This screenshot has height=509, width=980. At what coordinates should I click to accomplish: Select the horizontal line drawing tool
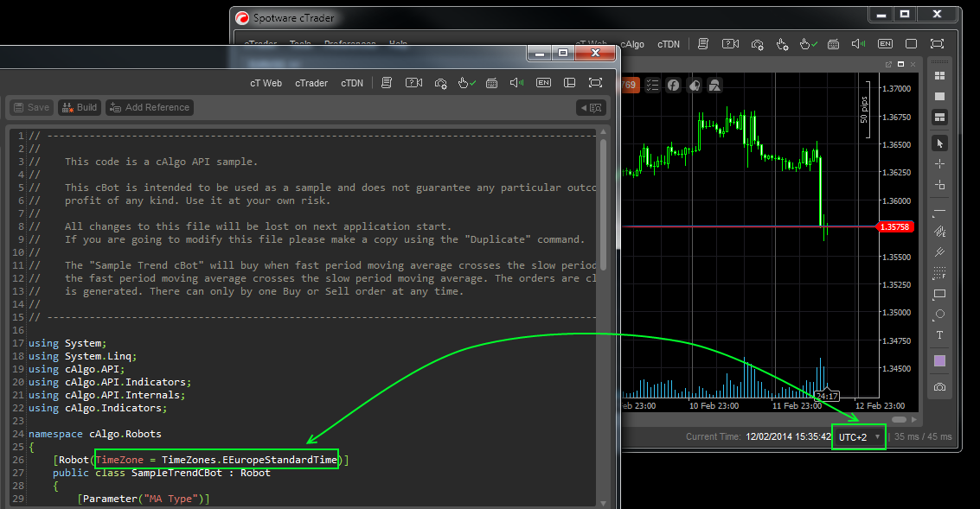click(939, 211)
